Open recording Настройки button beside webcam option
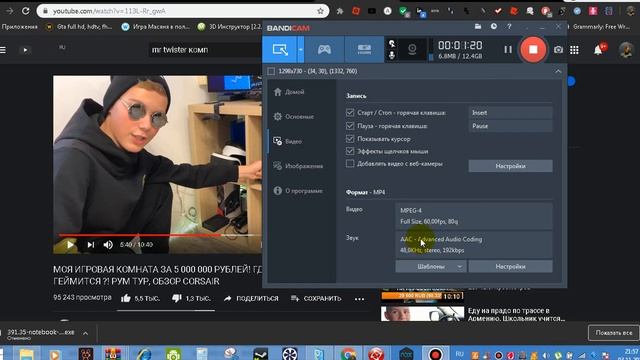This screenshot has width=640, height=360. click(510, 166)
